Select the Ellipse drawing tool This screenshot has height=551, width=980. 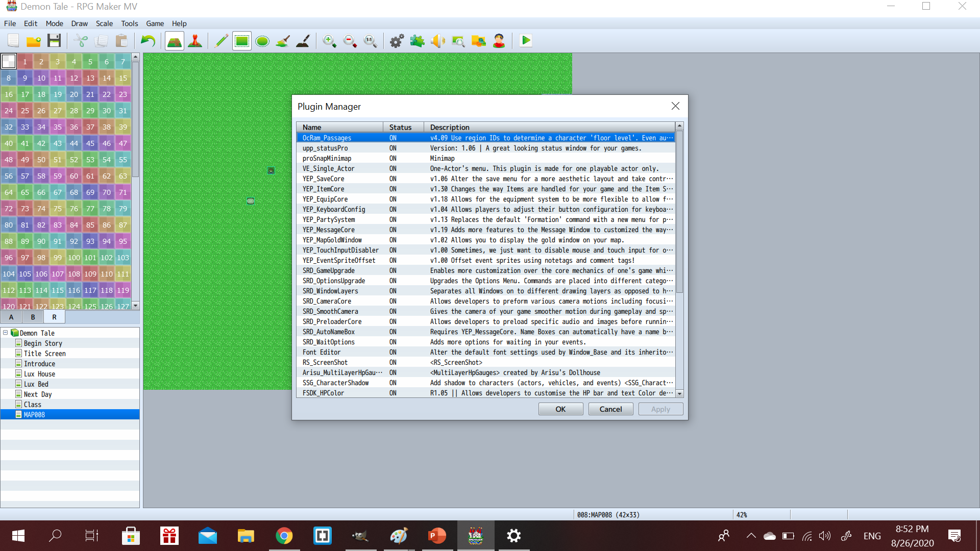tap(262, 41)
